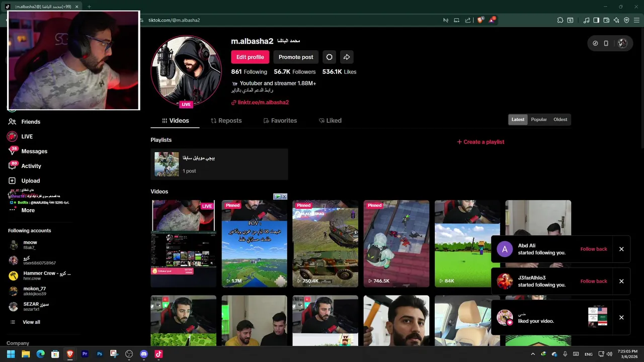This screenshot has width=644, height=362.
Task: Open the ENG language selector in tray
Action: click(588, 354)
